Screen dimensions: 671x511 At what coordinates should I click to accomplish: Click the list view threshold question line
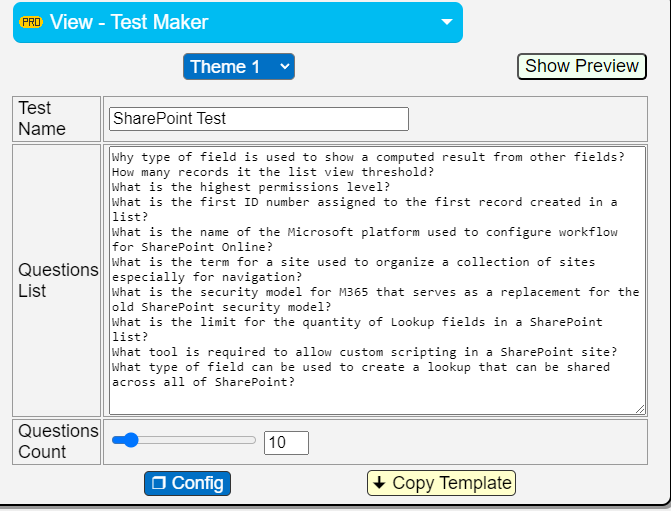(x=273, y=172)
